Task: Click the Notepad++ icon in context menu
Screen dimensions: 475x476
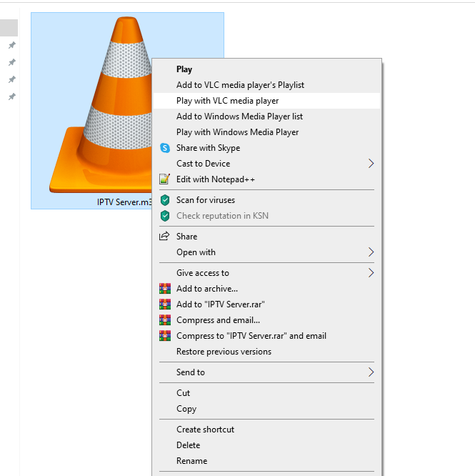Action: point(165,179)
